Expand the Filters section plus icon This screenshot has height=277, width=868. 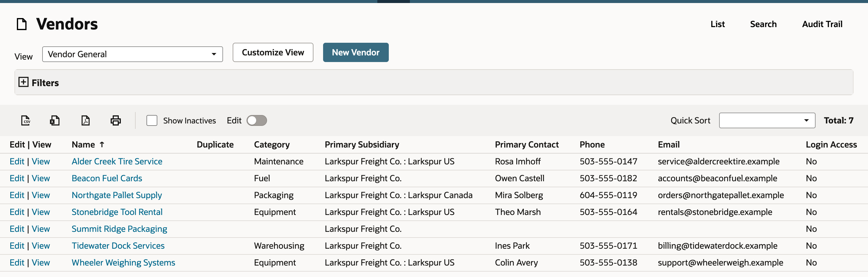pyautogui.click(x=23, y=82)
